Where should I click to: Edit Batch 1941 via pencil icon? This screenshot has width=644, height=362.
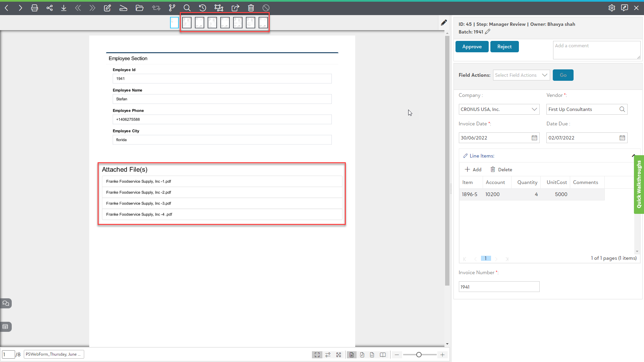tap(488, 32)
